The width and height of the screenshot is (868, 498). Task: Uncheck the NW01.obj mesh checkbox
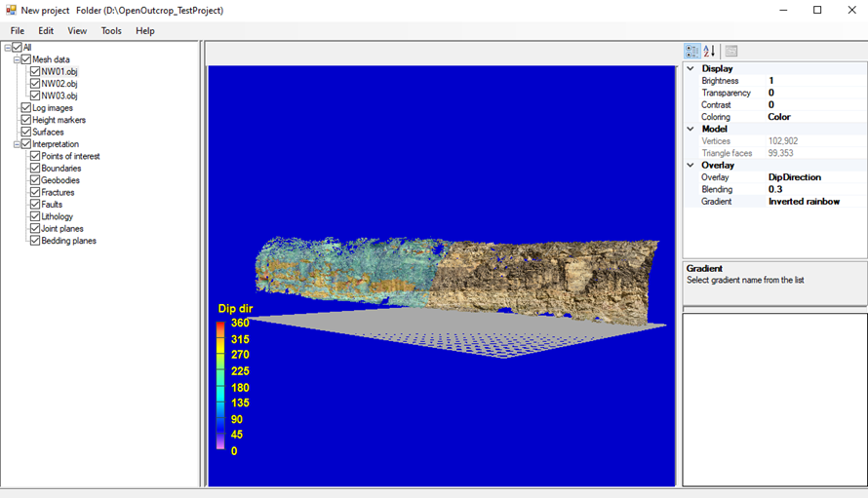point(35,71)
